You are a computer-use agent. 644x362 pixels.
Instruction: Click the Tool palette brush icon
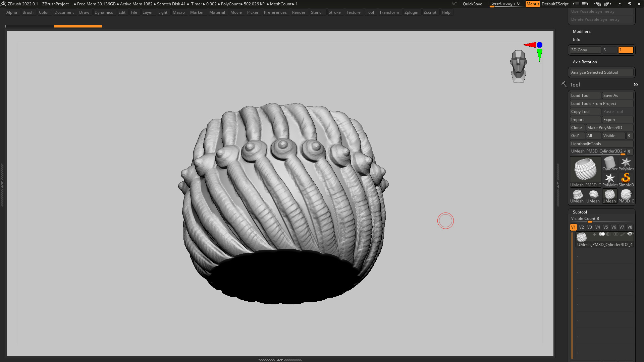(x=564, y=84)
